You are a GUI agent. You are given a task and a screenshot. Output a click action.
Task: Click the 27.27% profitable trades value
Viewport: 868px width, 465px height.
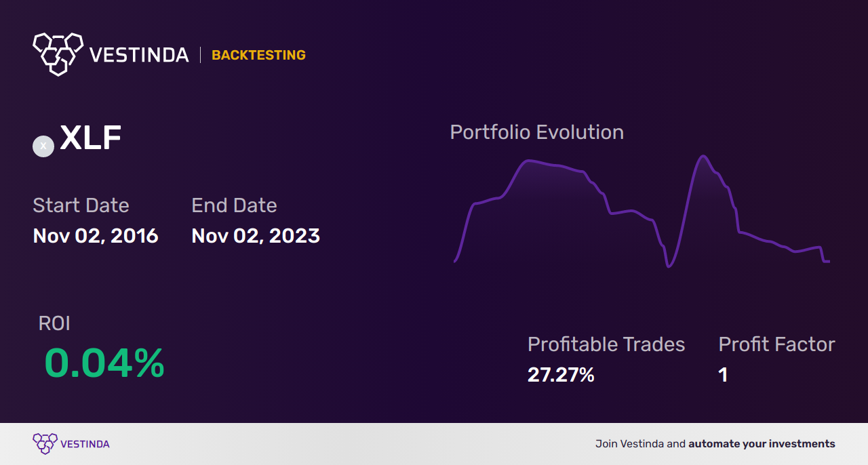561,375
